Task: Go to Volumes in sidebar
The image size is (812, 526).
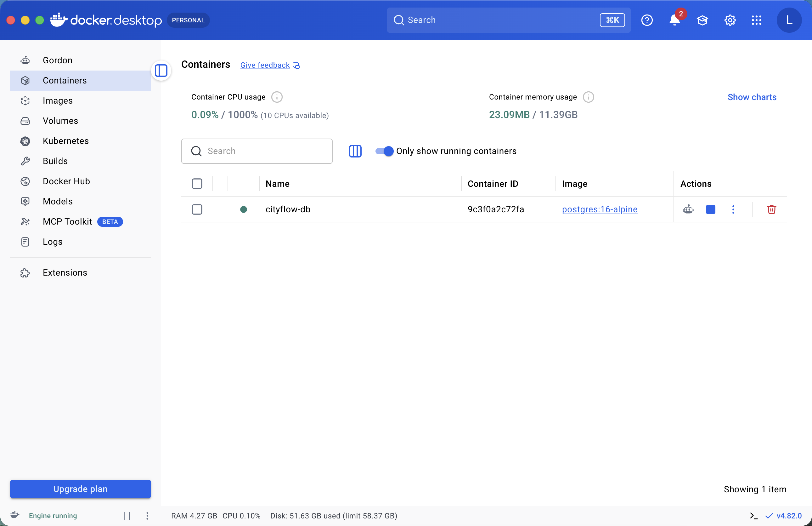Action: coord(81,121)
